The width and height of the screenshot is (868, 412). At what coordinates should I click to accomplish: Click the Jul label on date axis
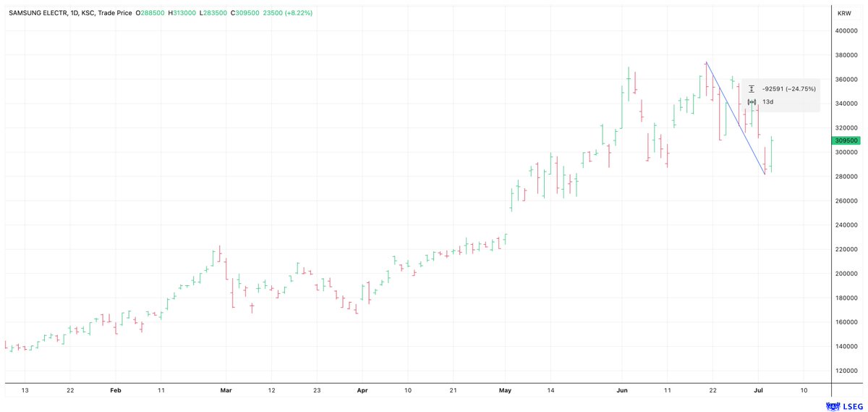tap(758, 390)
